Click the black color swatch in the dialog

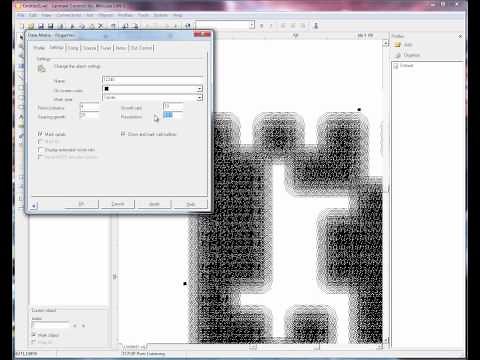coord(107,89)
